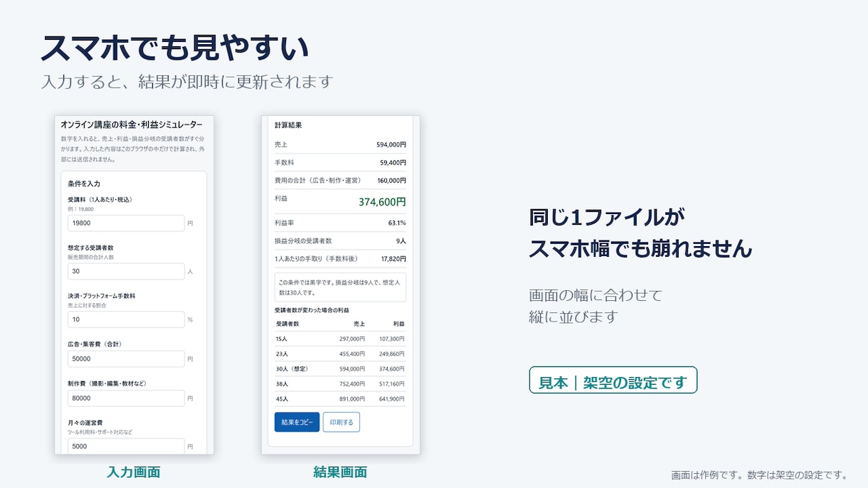
Task: Click the 制作費 input showing 80000
Action: [x=126, y=398]
